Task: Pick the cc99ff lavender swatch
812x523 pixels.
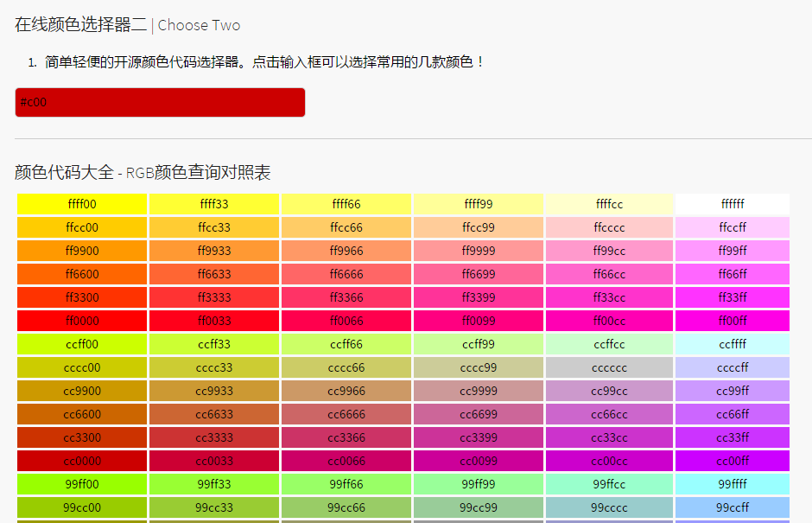Action: [x=732, y=391]
